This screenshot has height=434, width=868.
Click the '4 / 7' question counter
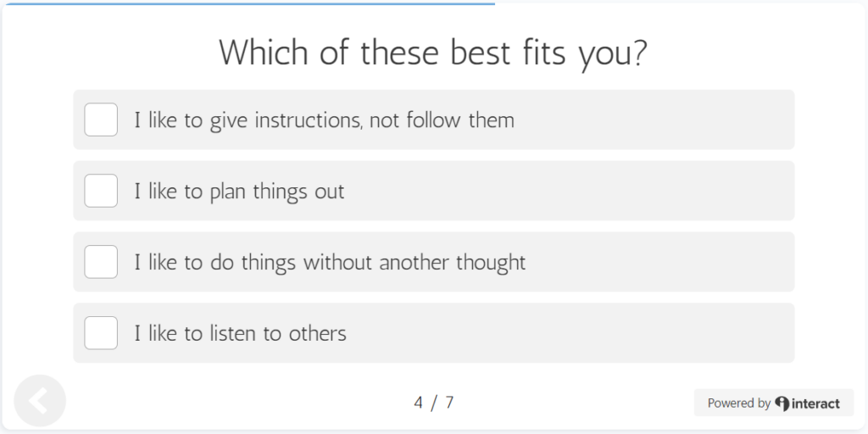433,403
